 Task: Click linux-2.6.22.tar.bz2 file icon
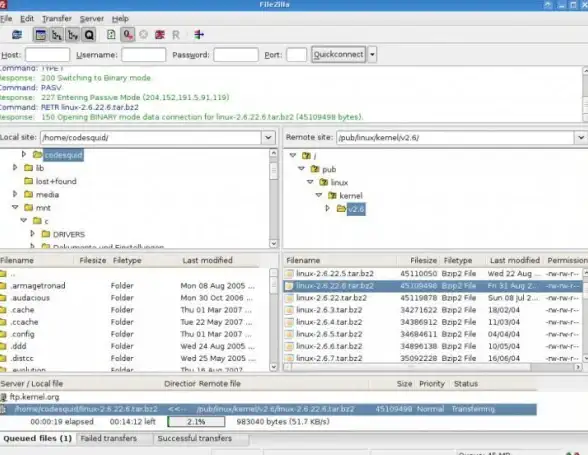[289, 298]
